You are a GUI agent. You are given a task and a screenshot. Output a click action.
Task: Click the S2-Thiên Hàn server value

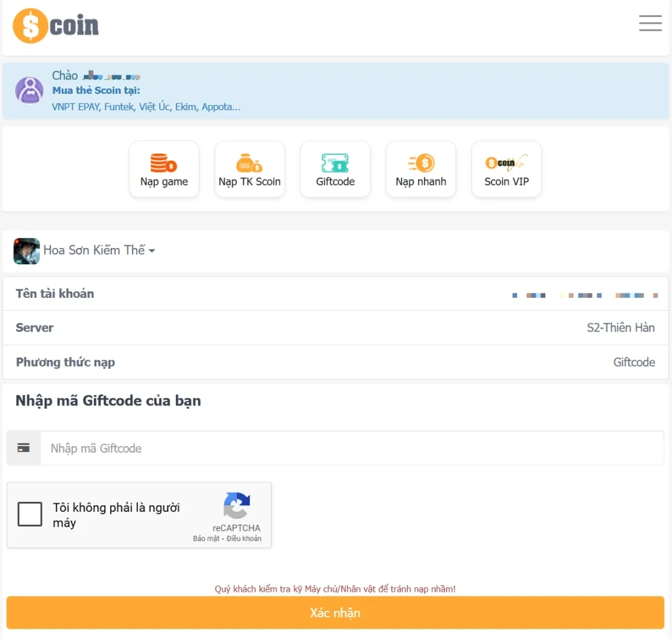(621, 328)
